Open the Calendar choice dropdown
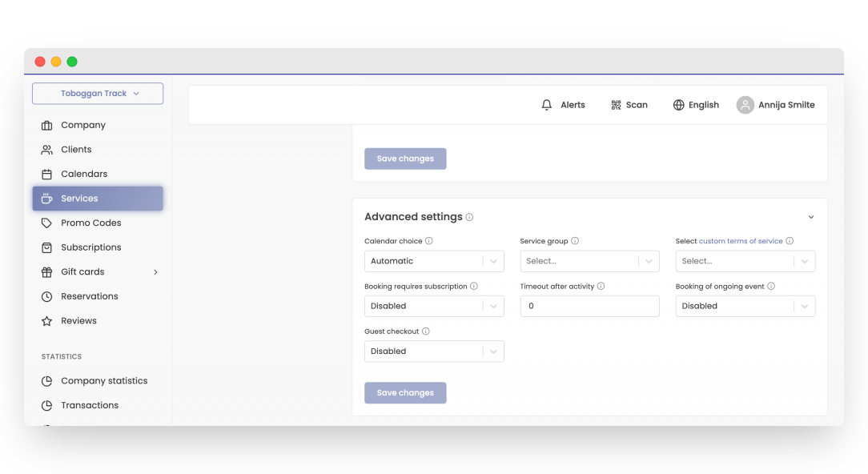 (x=434, y=260)
